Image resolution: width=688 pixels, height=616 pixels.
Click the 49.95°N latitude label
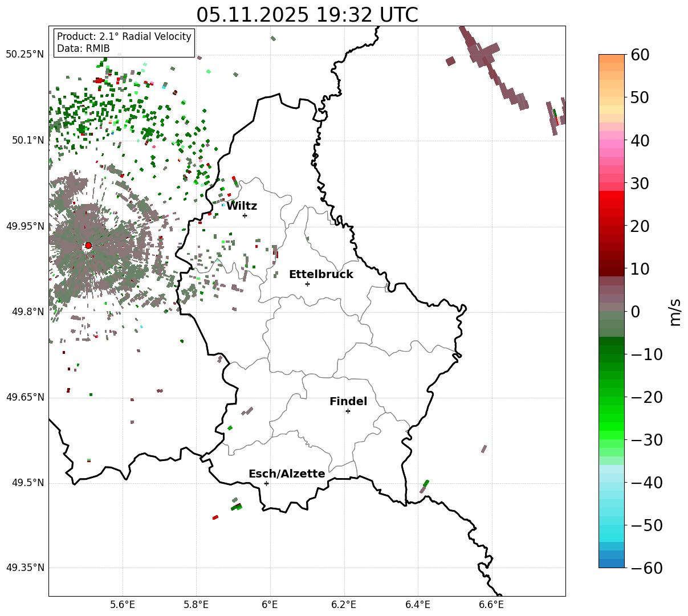tap(25, 226)
